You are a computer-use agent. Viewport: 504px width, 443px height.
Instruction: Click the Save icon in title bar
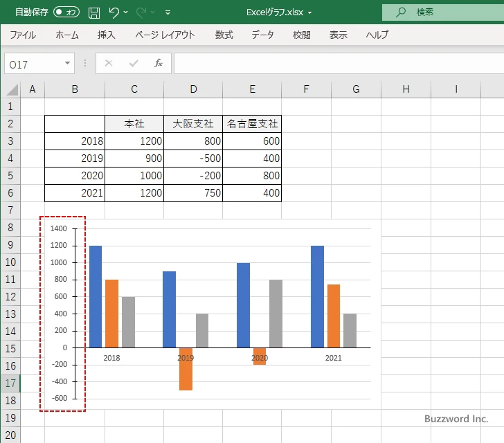point(94,12)
